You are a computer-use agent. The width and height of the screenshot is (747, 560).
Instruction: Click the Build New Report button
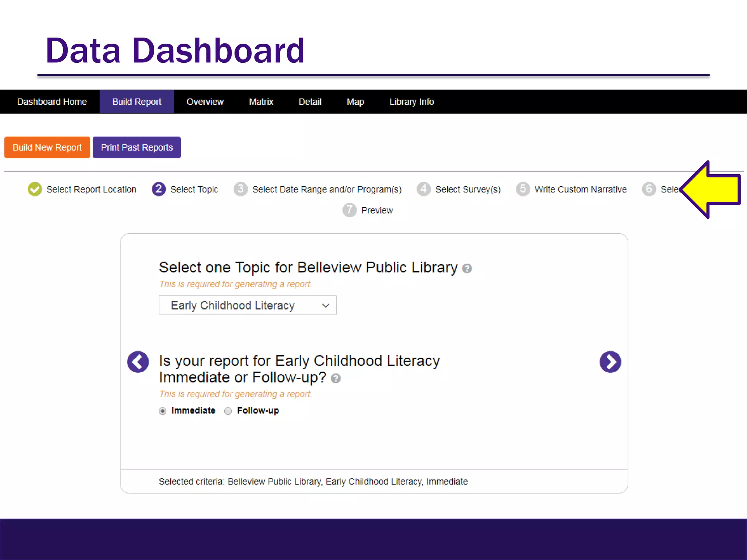pos(47,147)
